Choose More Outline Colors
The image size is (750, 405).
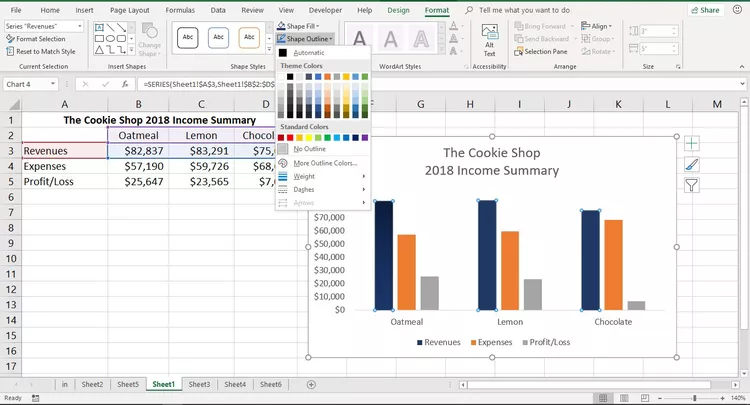click(323, 163)
